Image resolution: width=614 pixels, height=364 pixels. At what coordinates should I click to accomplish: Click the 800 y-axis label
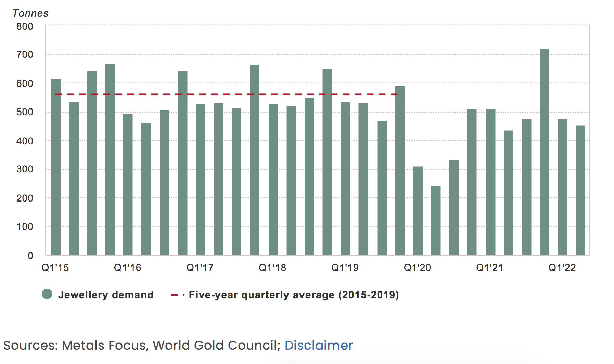click(x=25, y=27)
